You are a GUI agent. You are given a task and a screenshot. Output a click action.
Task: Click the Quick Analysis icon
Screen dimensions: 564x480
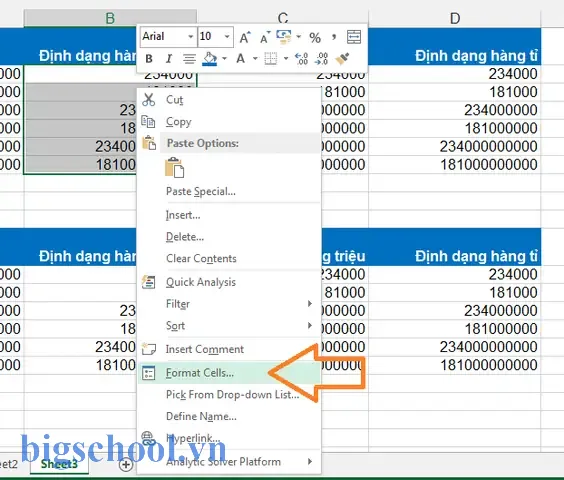148,282
